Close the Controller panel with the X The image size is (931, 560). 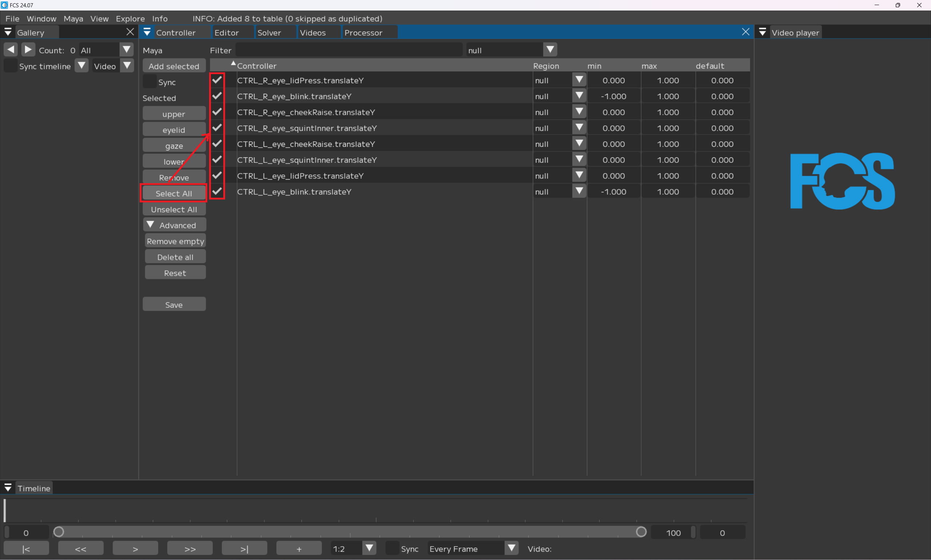(x=745, y=32)
